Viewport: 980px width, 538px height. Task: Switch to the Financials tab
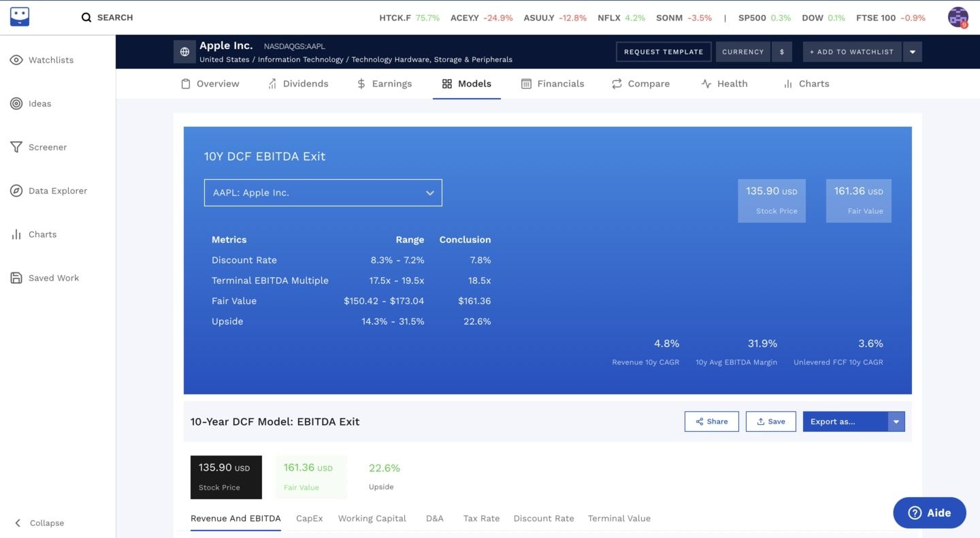click(552, 84)
